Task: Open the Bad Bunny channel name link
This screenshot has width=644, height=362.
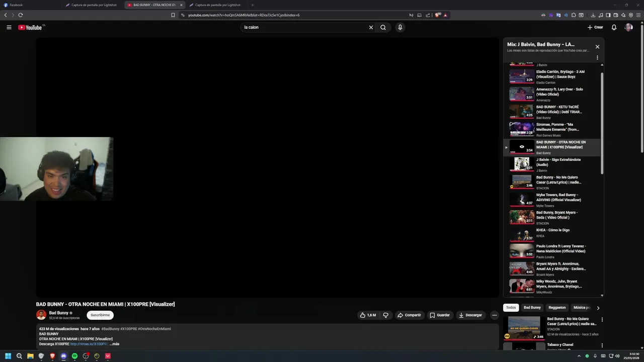Action: coord(59,313)
